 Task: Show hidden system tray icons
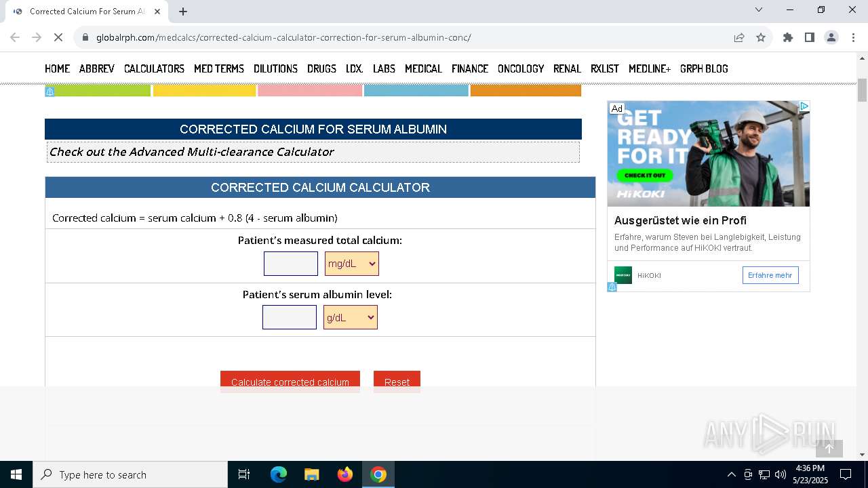(731, 474)
